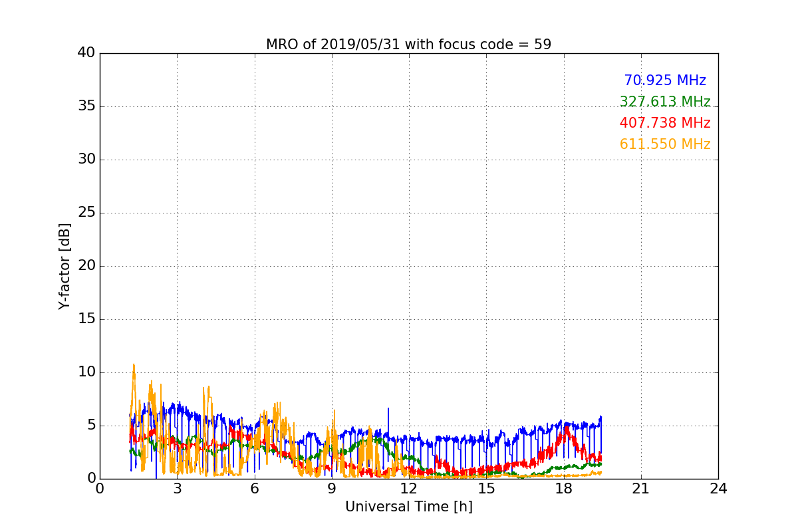The width and height of the screenshot is (798, 532).
Task: Click the x-axis tick label 9
Action: click(331, 488)
